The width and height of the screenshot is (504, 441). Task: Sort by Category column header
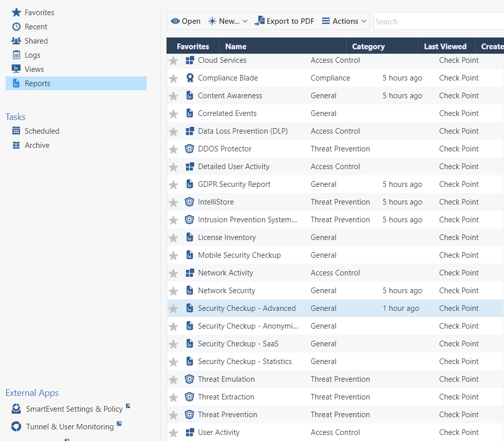click(368, 46)
